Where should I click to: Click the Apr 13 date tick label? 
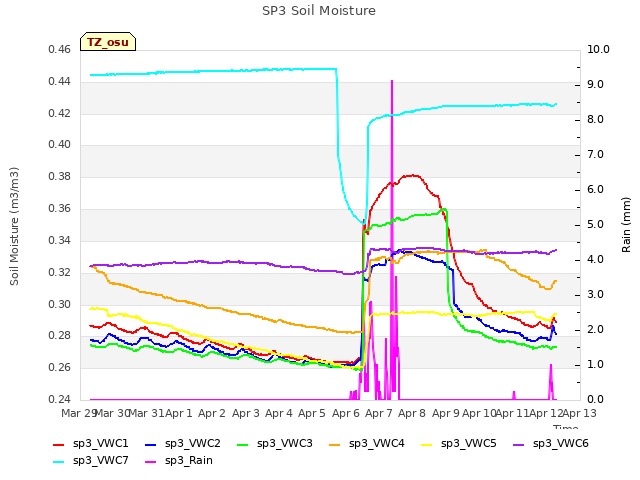[580, 413]
